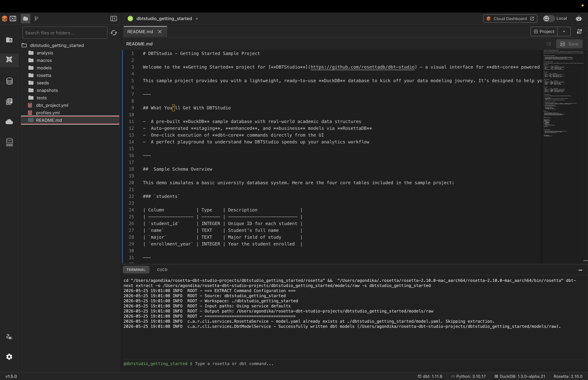The image size is (588, 380).
Task: Toggle the split preview icon beside Save
Action: pos(548,44)
